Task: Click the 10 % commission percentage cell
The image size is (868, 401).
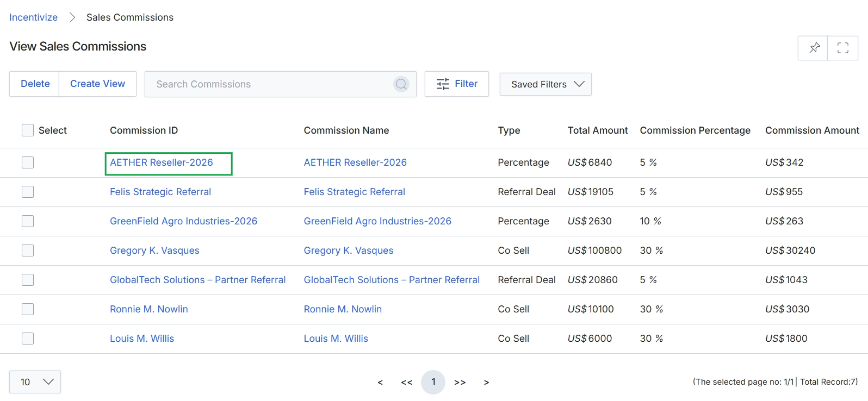Action: (650, 221)
